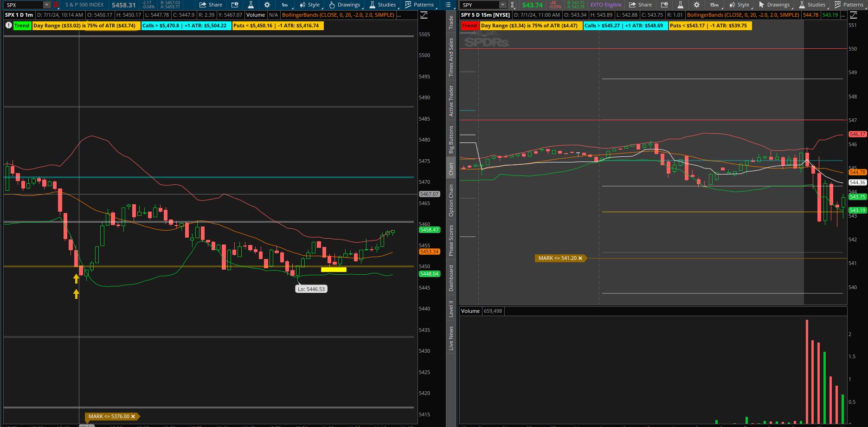Click the Lo: 5446.53 price bubble
The width and height of the screenshot is (868, 427).
(311, 289)
